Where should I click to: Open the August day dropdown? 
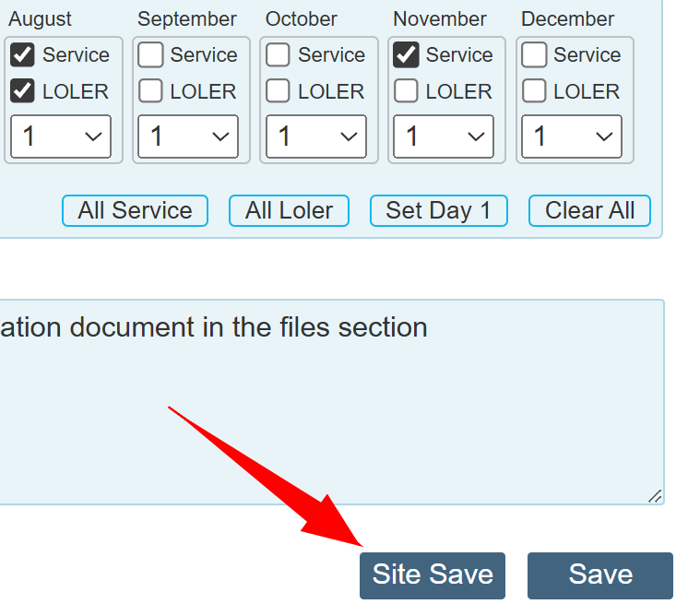pos(61,136)
